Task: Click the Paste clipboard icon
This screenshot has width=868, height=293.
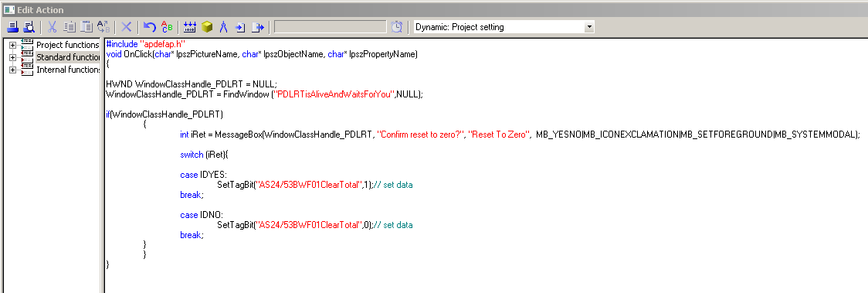Action: pos(86,27)
